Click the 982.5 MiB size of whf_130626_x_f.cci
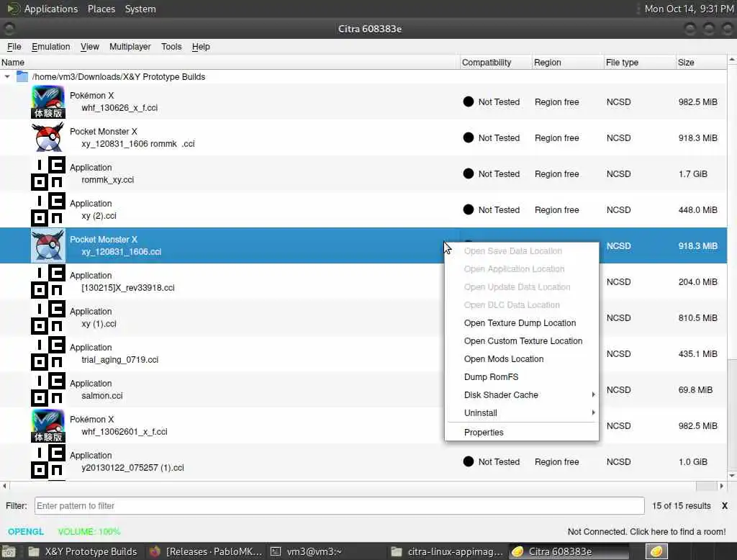The image size is (737, 560). coord(697,101)
